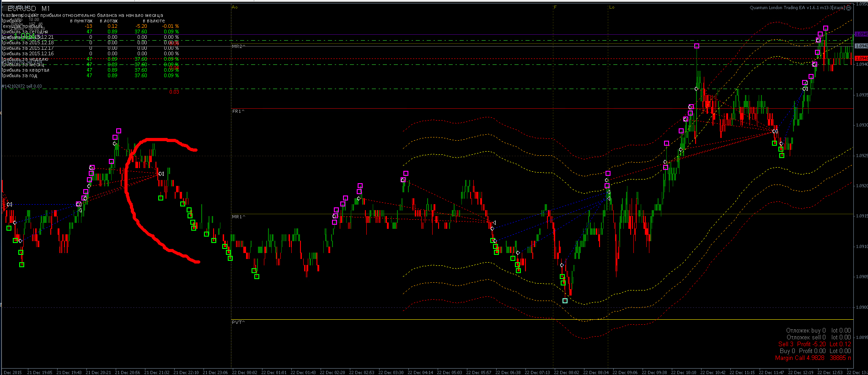Image resolution: width=868 pixels, height=375 pixels.
Task: Click the Quantum London Trading EA label
Action: tap(798, 7)
